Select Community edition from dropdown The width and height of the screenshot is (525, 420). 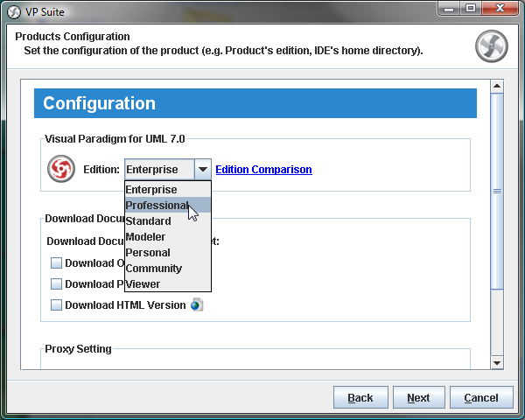point(168,269)
